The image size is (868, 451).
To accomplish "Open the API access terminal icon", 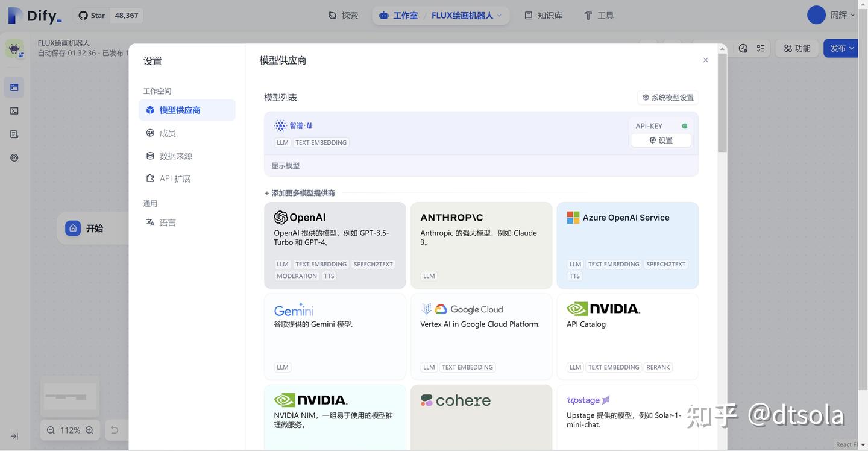I will coord(14,111).
